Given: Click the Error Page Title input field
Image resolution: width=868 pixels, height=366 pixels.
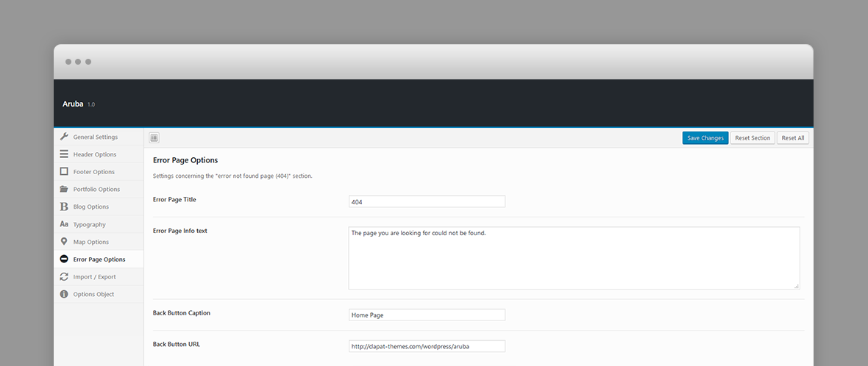Looking at the screenshot, I should click(x=427, y=202).
